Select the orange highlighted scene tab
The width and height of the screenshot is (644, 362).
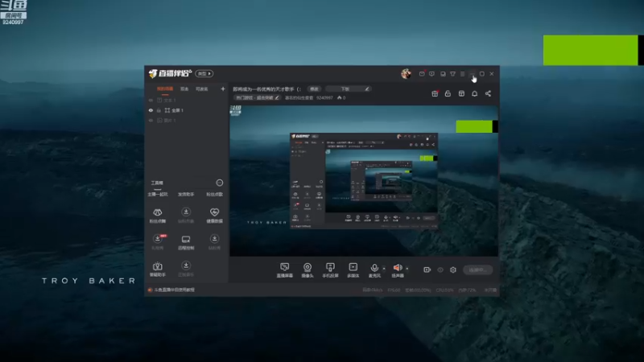pos(165,88)
